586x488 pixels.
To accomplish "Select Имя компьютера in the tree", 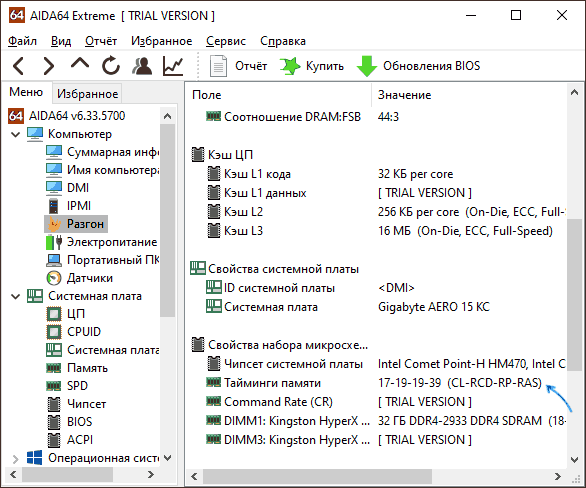I will [102, 170].
